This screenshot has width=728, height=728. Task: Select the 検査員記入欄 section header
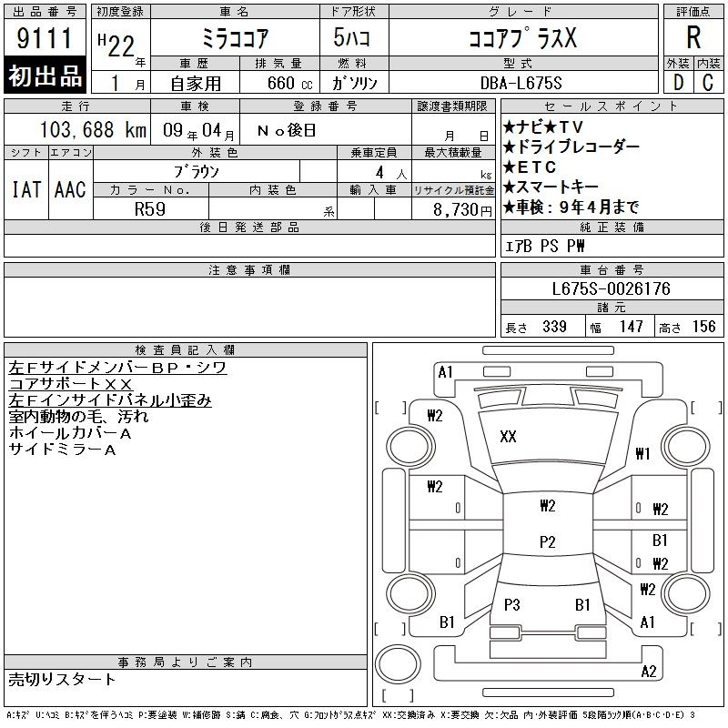pyautogui.click(x=186, y=349)
